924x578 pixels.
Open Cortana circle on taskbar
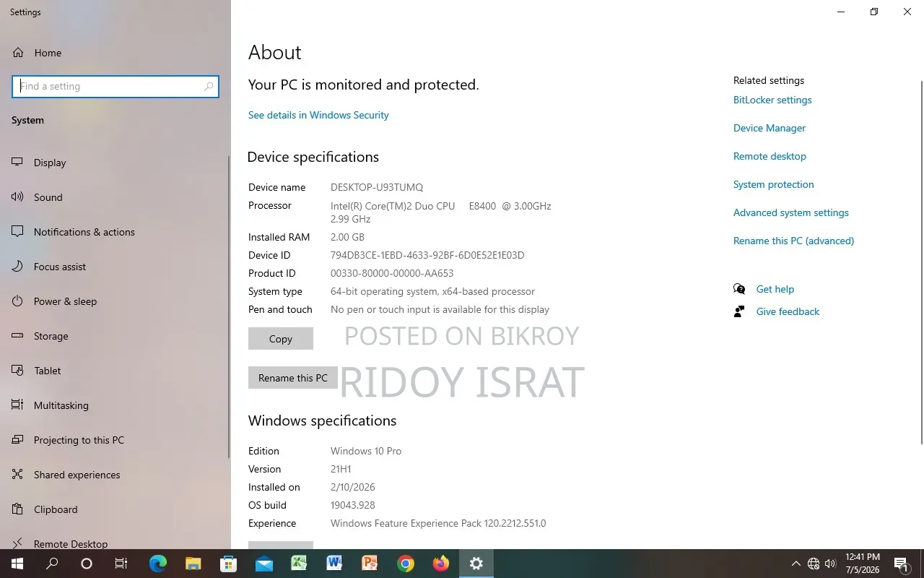(87, 564)
